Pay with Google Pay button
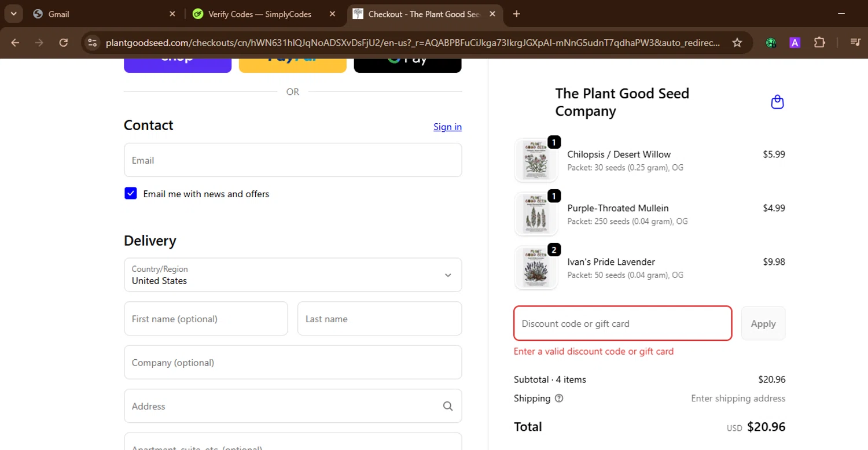Screen dimensions: 868x450 pos(408,65)
